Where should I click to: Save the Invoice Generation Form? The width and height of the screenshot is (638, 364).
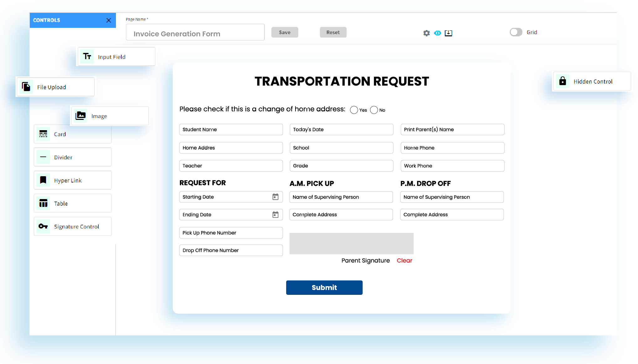(x=285, y=32)
